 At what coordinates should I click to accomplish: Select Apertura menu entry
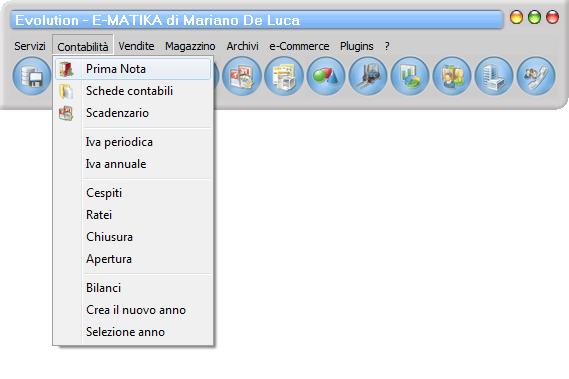click(x=133, y=259)
